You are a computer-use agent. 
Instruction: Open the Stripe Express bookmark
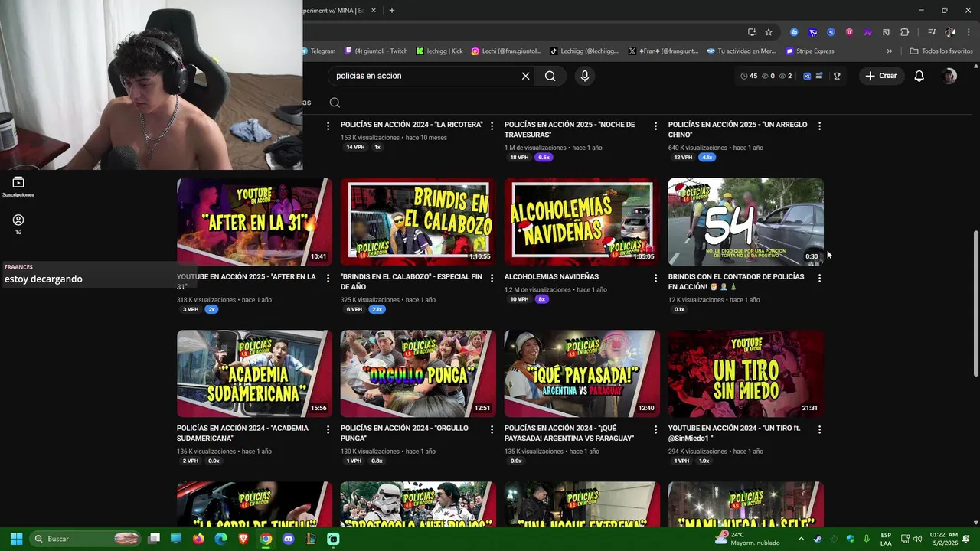pos(810,51)
